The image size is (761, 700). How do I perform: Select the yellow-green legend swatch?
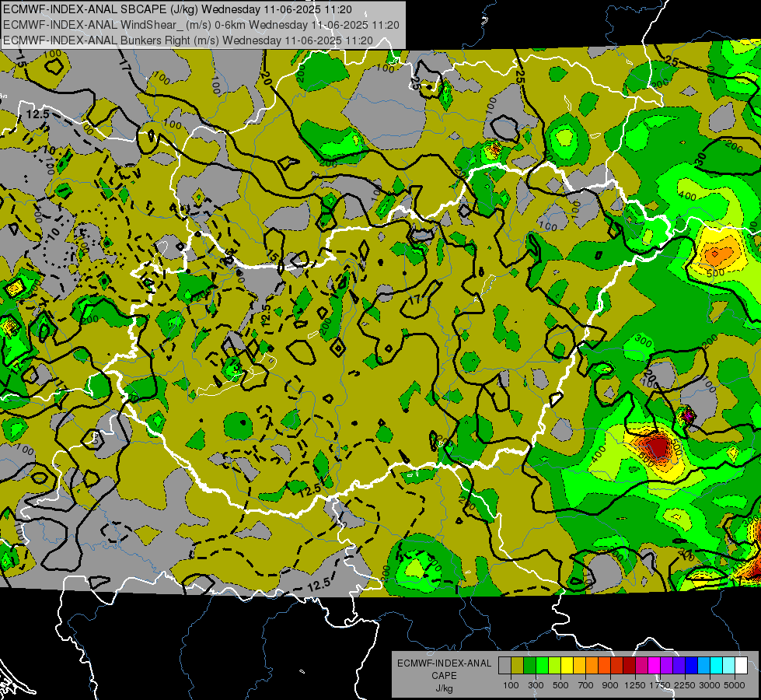555,665
